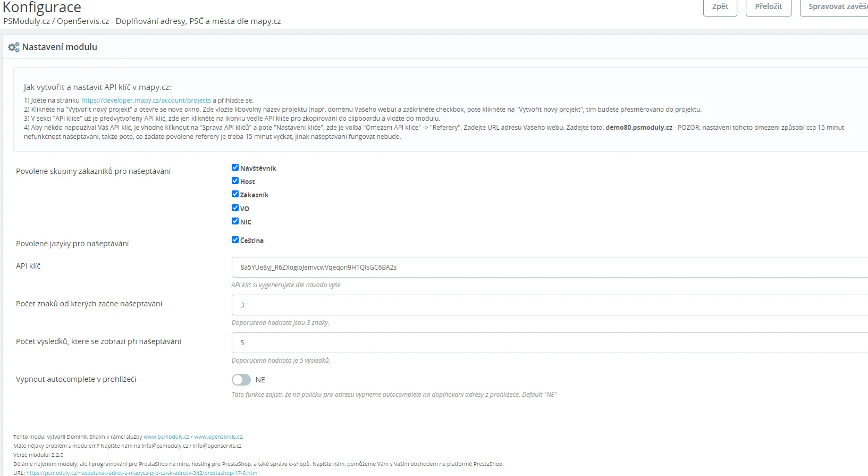Click the Konfigurace page title
Viewport: 868px width, 476px height.
[42, 7]
